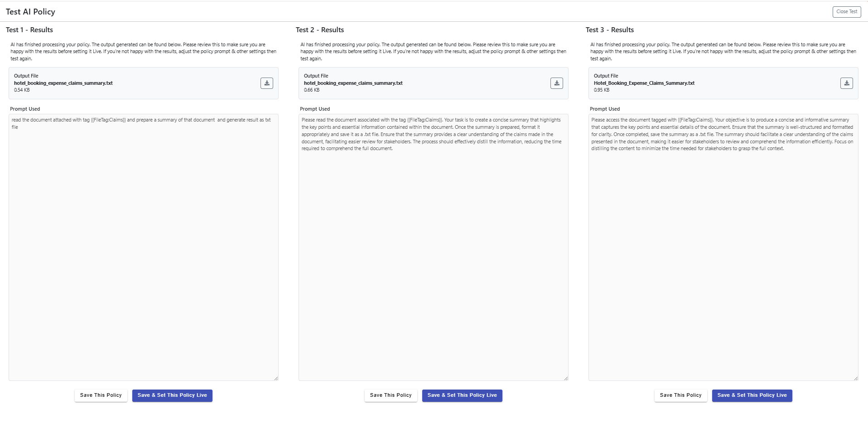Click the Test AI Policy title

click(30, 12)
